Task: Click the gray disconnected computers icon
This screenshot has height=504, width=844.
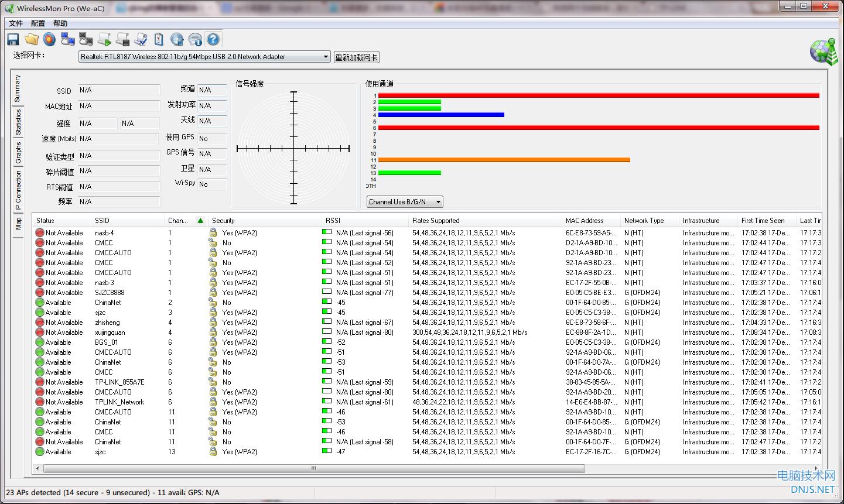Action: pos(86,39)
